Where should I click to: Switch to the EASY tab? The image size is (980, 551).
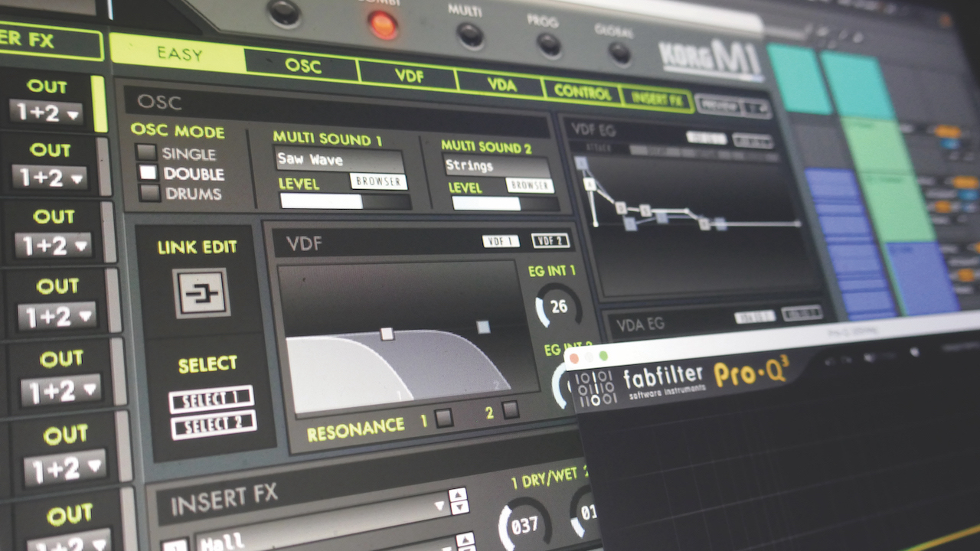click(179, 54)
